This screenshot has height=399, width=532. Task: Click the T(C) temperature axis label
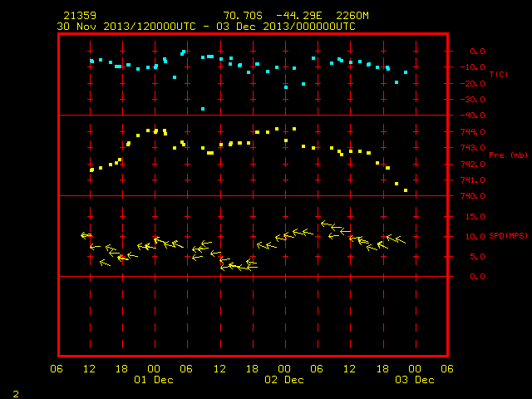click(499, 74)
